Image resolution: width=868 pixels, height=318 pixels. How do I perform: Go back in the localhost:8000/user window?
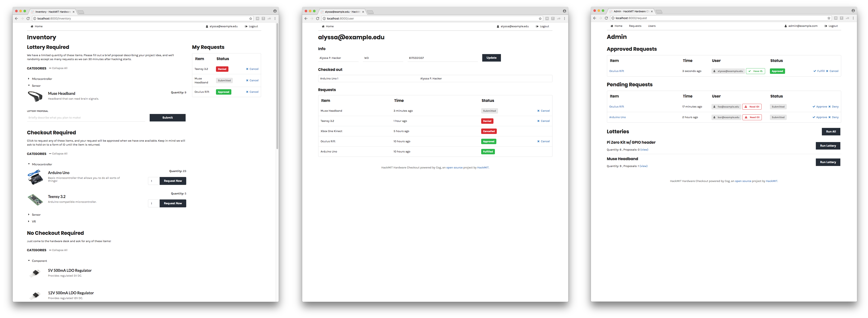click(x=306, y=19)
